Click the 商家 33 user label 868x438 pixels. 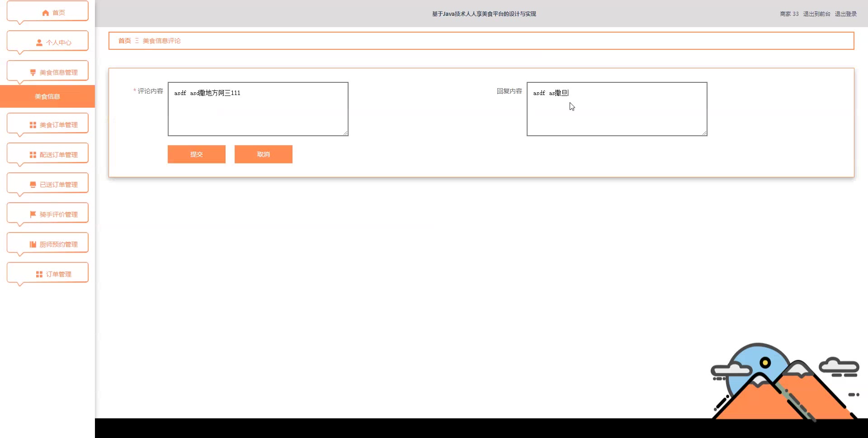[x=789, y=14]
